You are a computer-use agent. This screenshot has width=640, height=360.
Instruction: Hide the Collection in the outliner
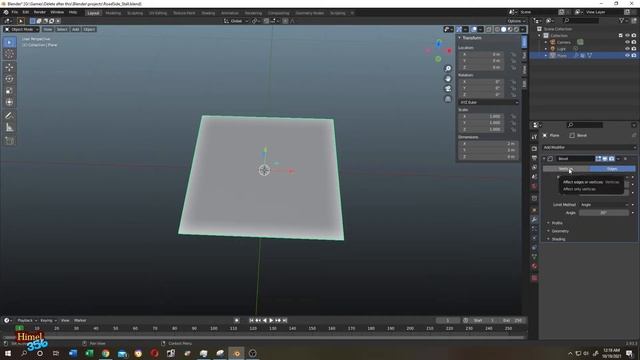click(627, 36)
